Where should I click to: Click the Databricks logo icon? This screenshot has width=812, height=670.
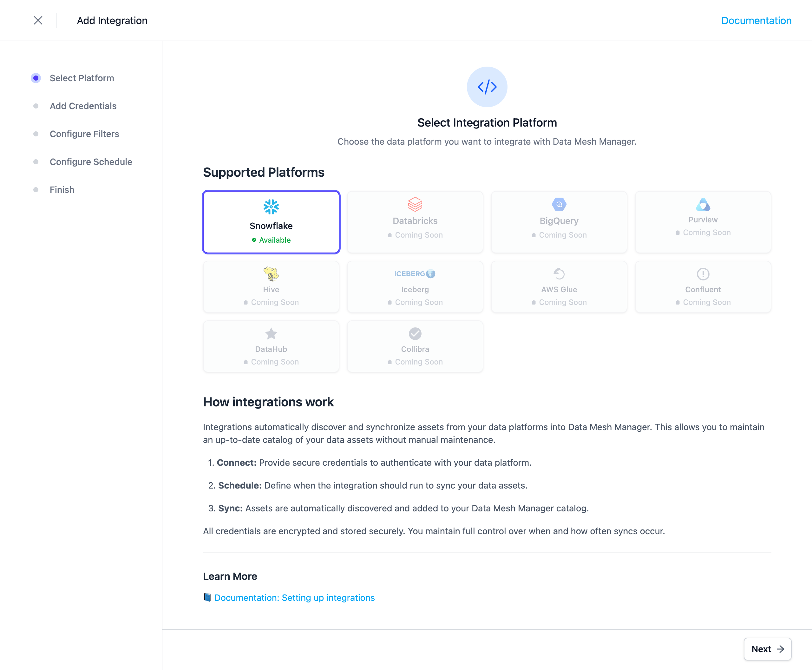click(x=415, y=204)
